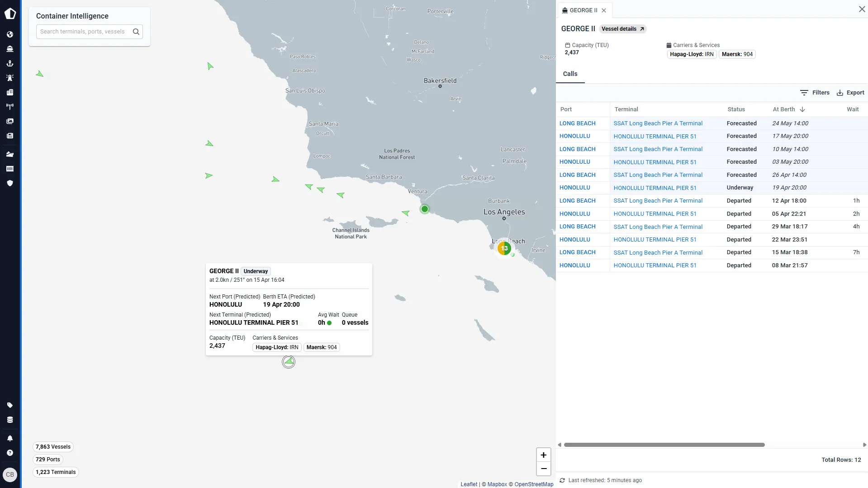Image resolution: width=868 pixels, height=488 pixels.
Task: Open the ship vessels icon in sidebar
Action: tap(10, 49)
